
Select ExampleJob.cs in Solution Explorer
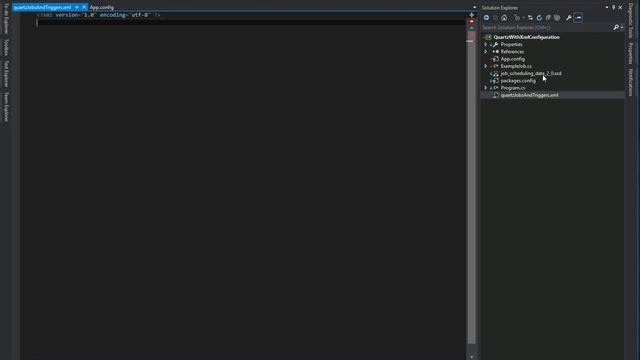[516, 66]
